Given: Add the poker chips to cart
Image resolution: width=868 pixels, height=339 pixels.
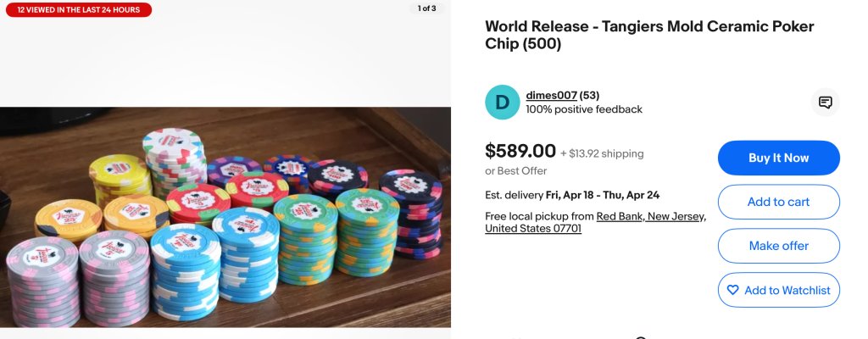Looking at the screenshot, I should 778,202.
